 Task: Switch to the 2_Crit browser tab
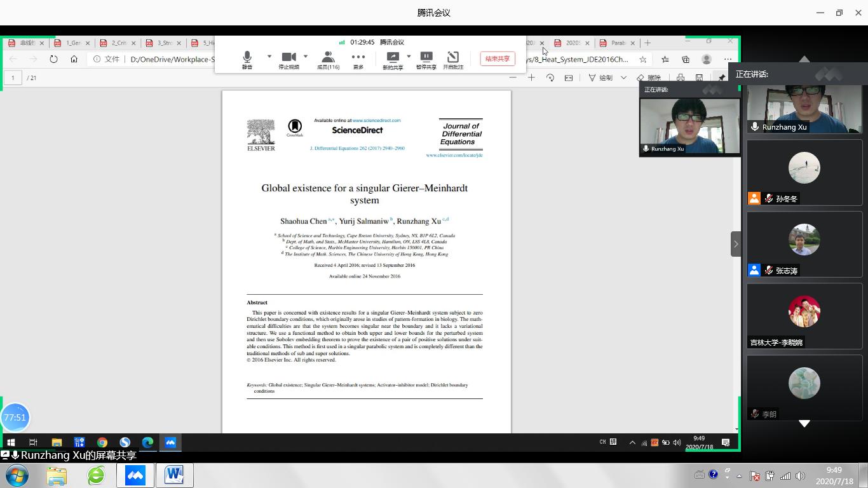click(119, 43)
